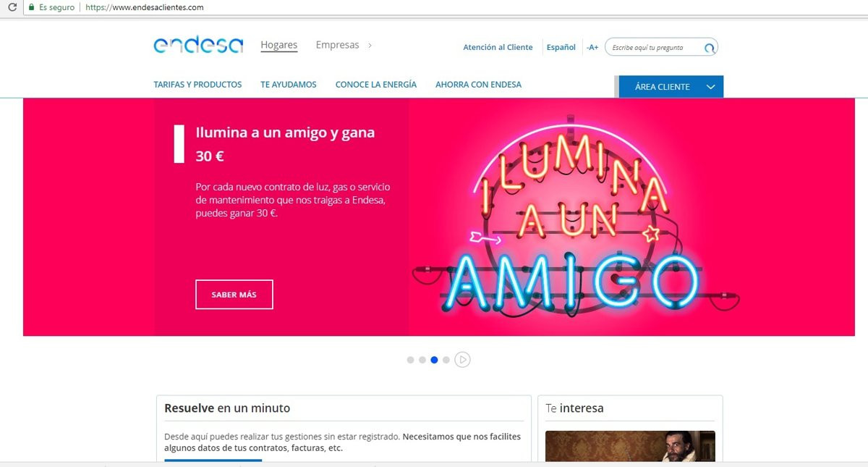Open the Atención al Cliente link

[x=498, y=47]
